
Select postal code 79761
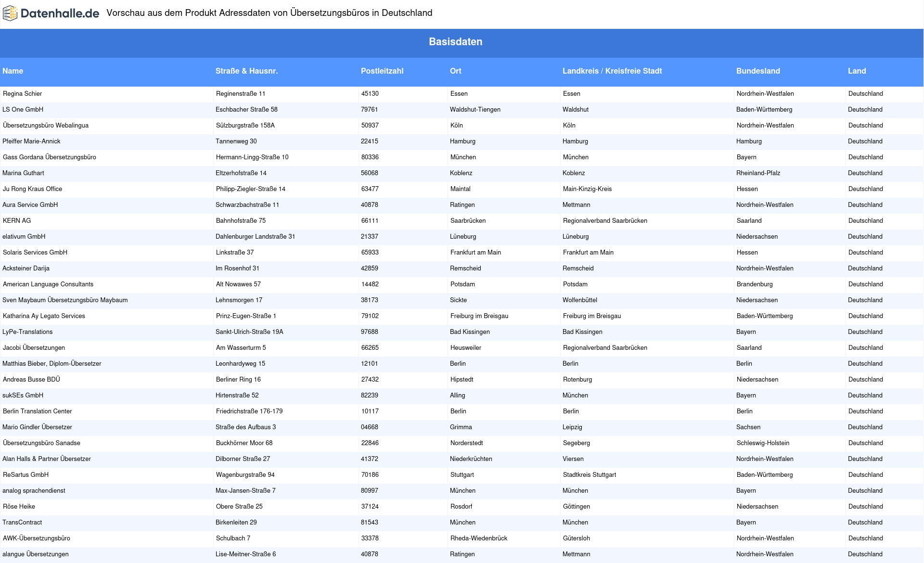370,110
